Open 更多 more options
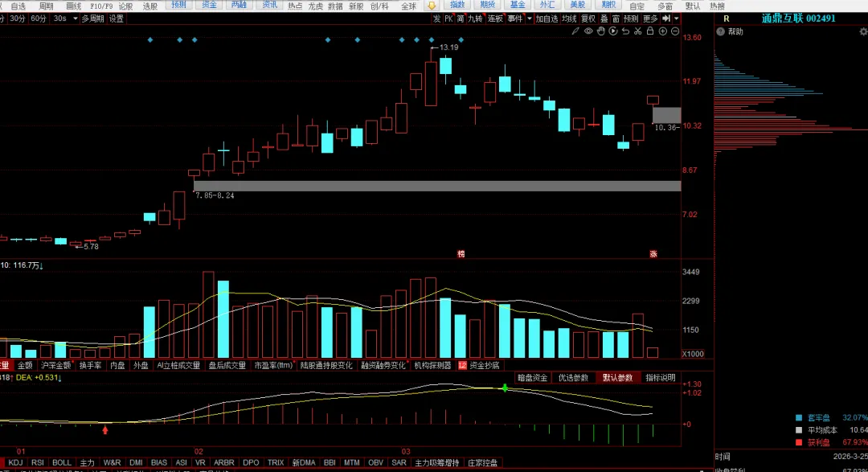The image size is (868, 472). 650,18
